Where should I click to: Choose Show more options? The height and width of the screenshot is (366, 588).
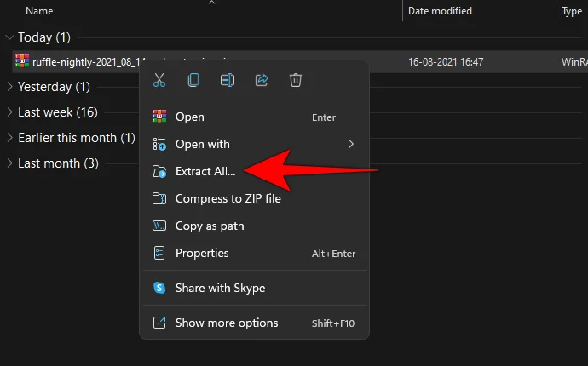254,323
